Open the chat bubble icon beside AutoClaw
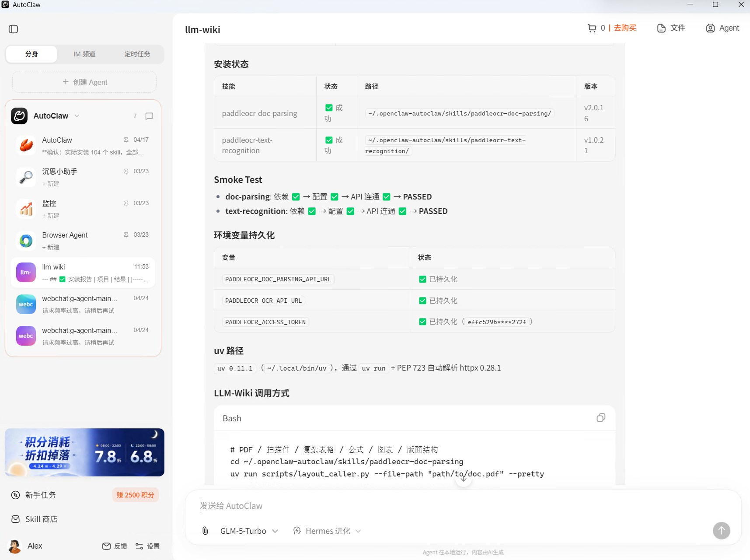 coord(149,116)
